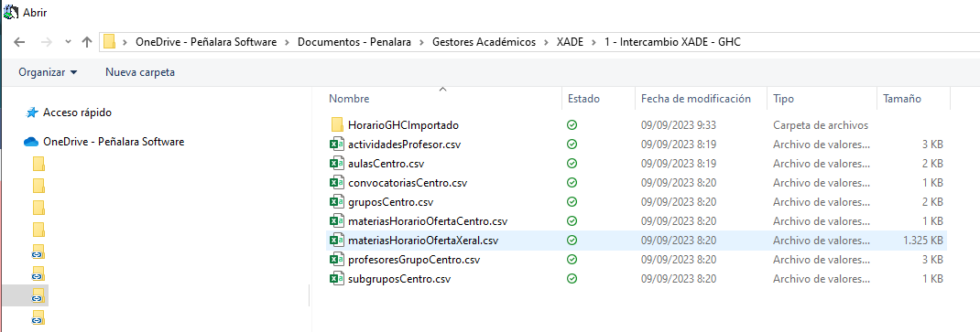Click 'Carpeta de archivos' type cell
Screen dimensions: 980x332
tap(821, 124)
